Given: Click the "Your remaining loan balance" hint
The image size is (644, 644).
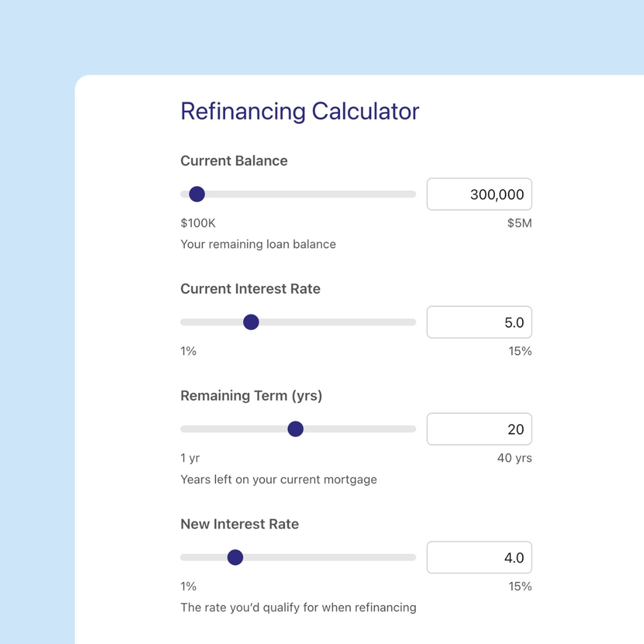Looking at the screenshot, I should 258,244.
